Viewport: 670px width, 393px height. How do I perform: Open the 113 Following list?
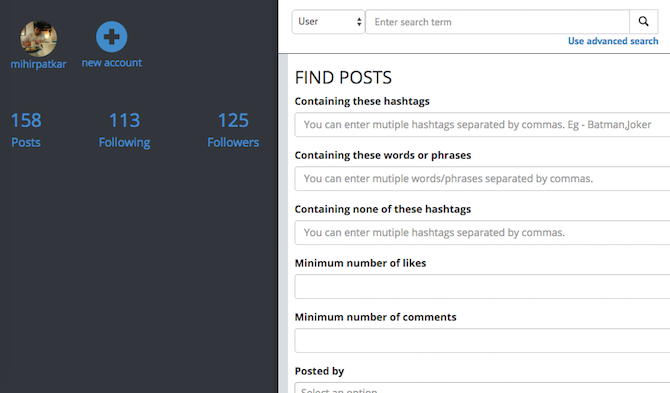coord(124,130)
